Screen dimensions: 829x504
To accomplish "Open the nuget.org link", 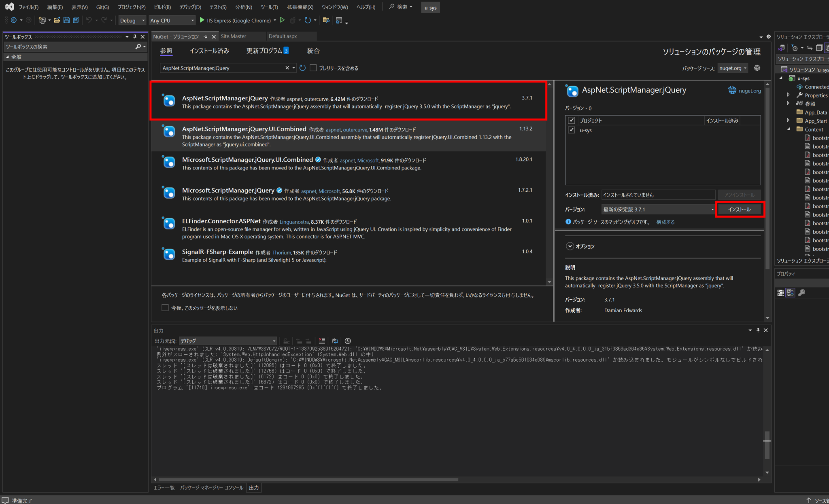I will [x=749, y=91].
